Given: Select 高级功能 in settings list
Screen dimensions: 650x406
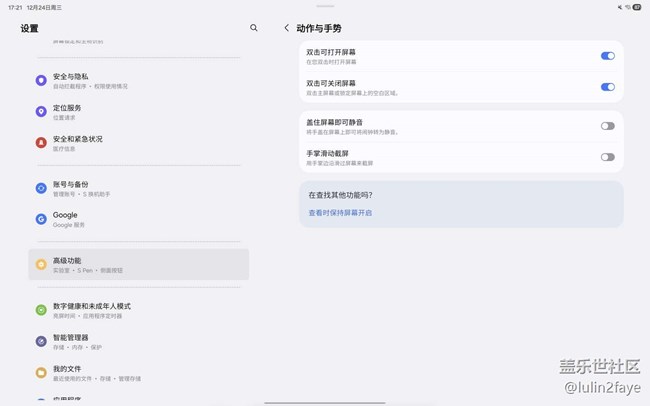Looking at the screenshot, I should (x=138, y=264).
